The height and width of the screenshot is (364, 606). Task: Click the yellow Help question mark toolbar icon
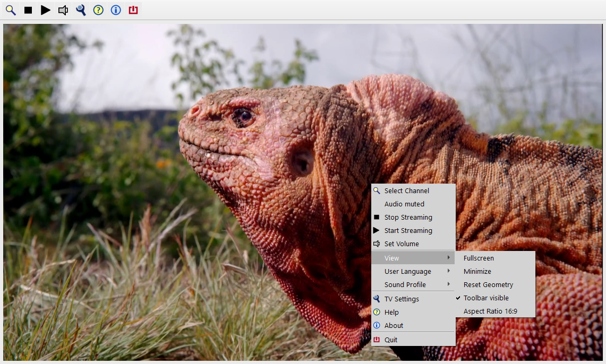98,10
